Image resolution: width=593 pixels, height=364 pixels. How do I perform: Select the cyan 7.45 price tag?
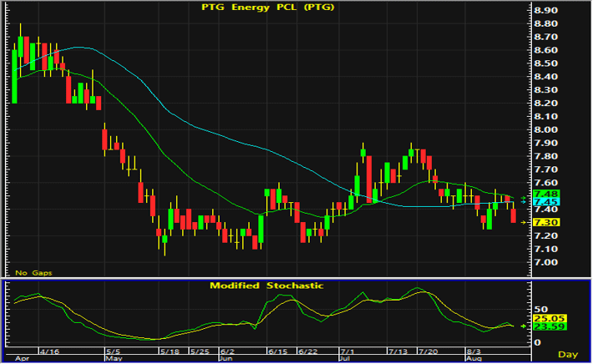tap(546, 202)
